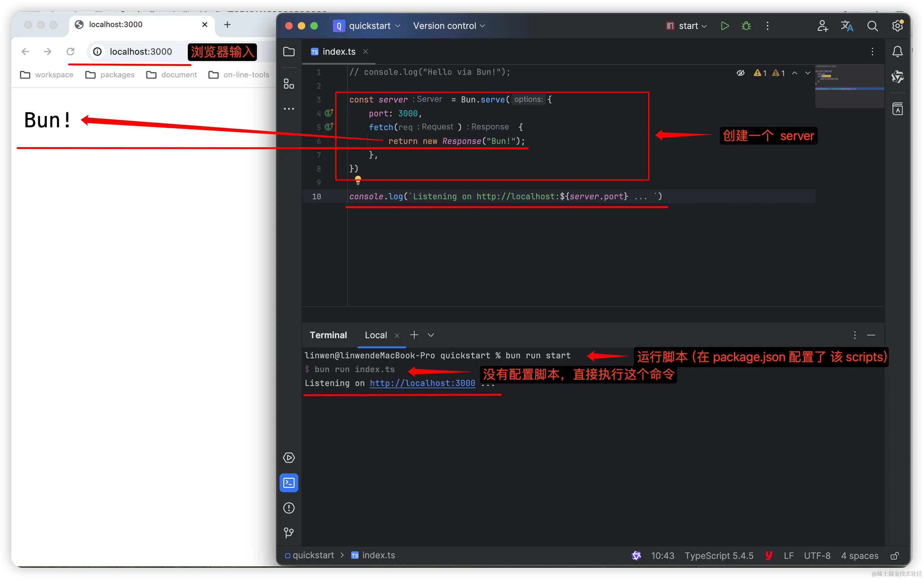Click the Translate icon in toolbar

coord(847,26)
